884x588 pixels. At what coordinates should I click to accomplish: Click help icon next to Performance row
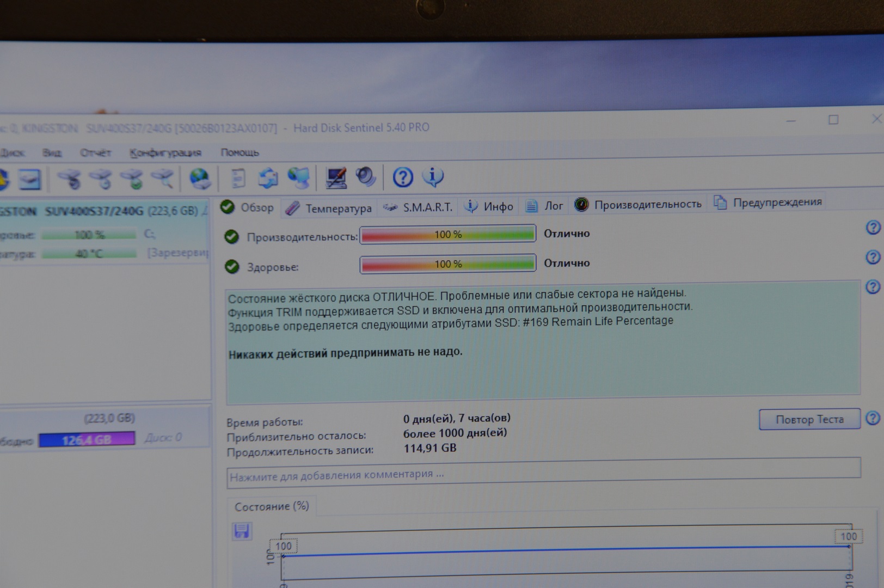click(x=873, y=228)
